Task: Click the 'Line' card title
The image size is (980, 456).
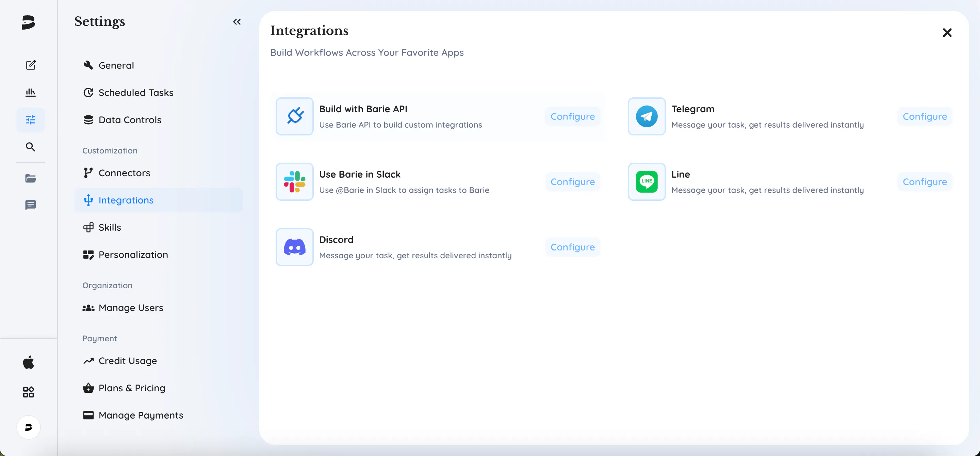Action: [x=681, y=175]
